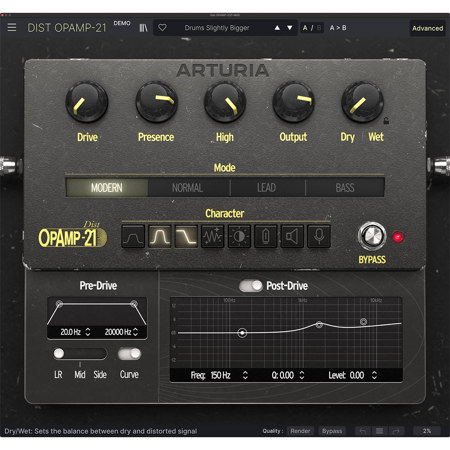
Task: Open the preset library browser icon
Action: pos(143,28)
